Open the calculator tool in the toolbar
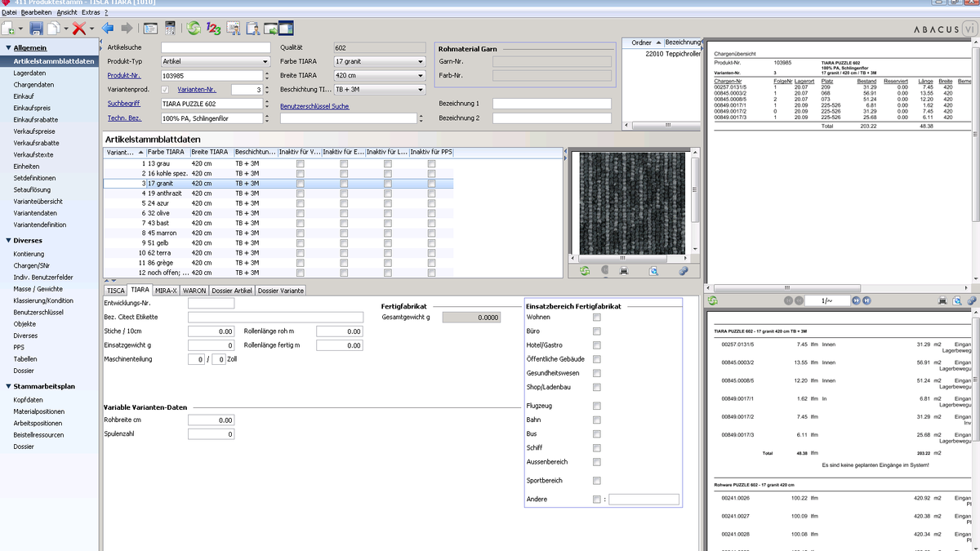Viewport: 980px width, 551px height. (170, 29)
